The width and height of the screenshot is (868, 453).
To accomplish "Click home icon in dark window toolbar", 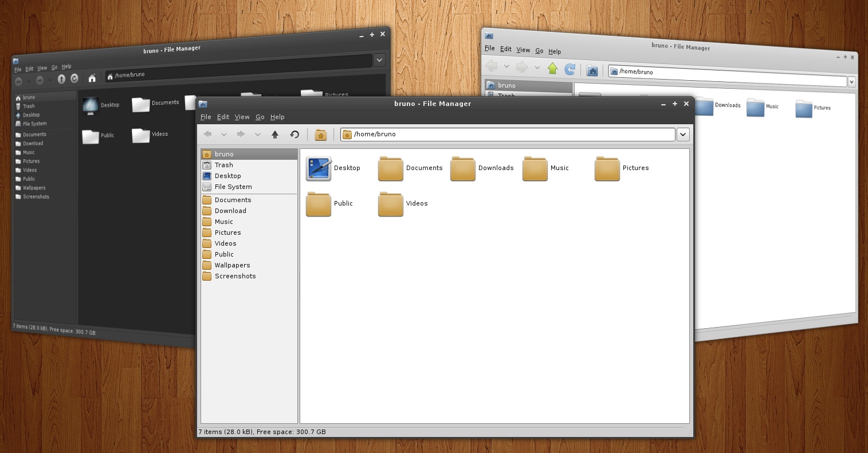I will 92,78.
